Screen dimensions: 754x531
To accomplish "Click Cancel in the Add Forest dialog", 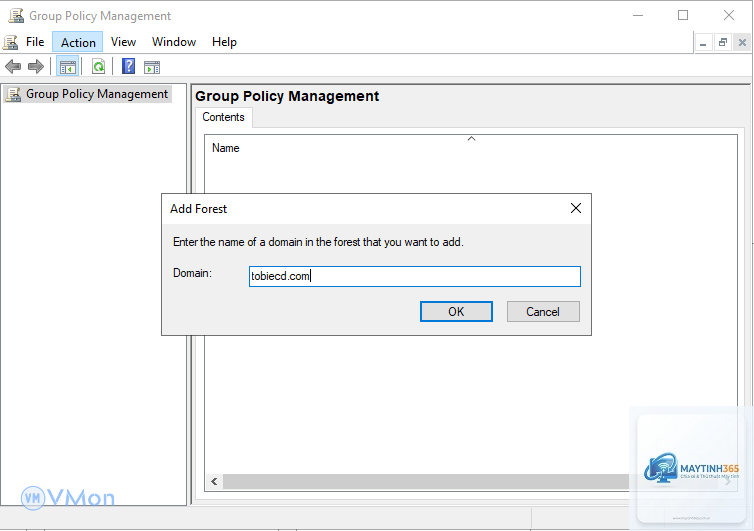I will [x=543, y=312].
